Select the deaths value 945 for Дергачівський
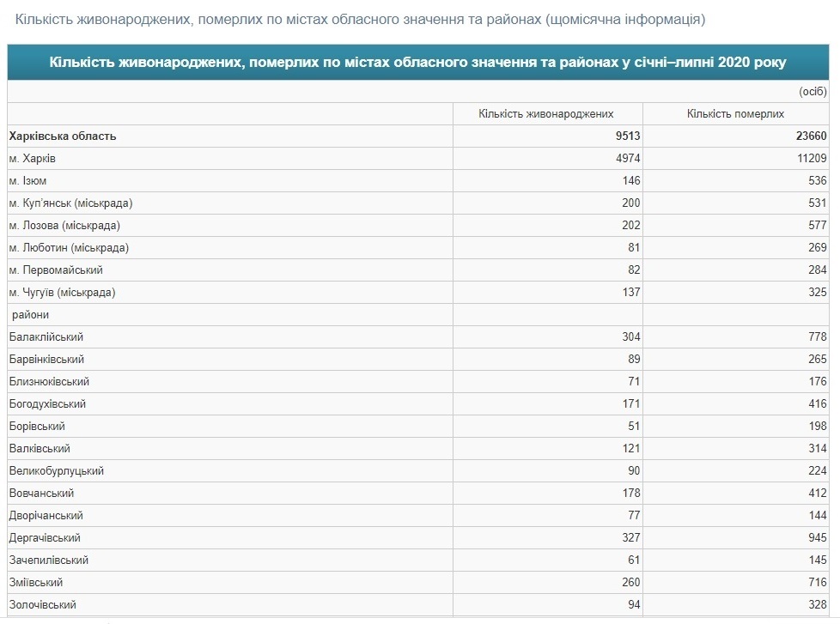The height and width of the screenshot is (624, 840). pos(817,538)
